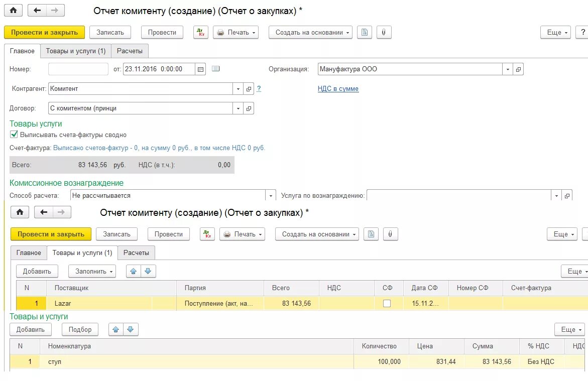Click the comment note icon beside the date
Image resolution: width=588 pixels, height=381 pixels.
(x=215, y=69)
